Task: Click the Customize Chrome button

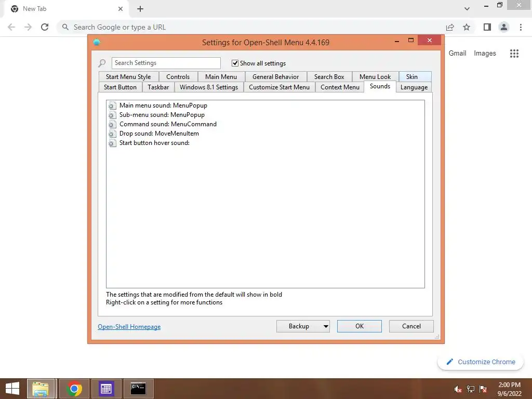Action: (x=481, y=362)
